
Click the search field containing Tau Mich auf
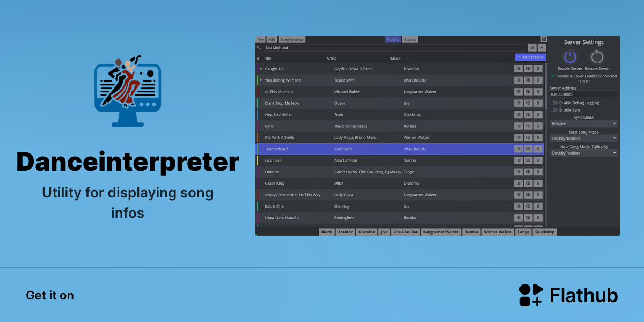(x=394, y=48)
